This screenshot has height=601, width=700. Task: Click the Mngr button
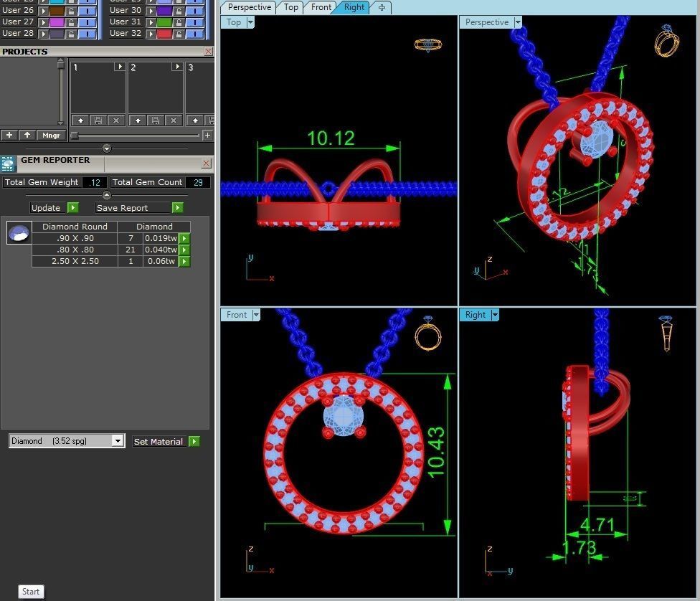[51, 135]
